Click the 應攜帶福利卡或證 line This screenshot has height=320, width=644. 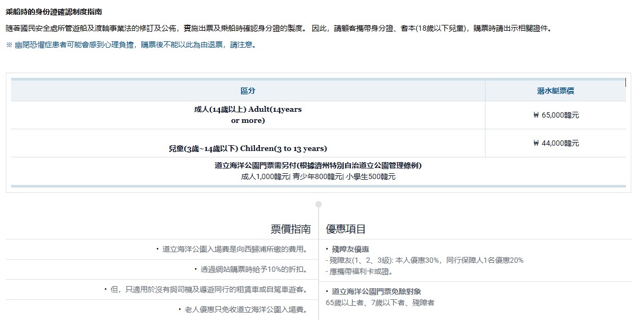click(359, 271)
